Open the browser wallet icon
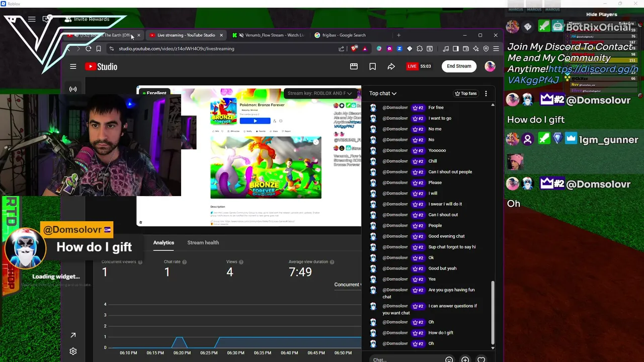Image resolution: width=644 pixels, height=362 pixels. tap(466, 49)
